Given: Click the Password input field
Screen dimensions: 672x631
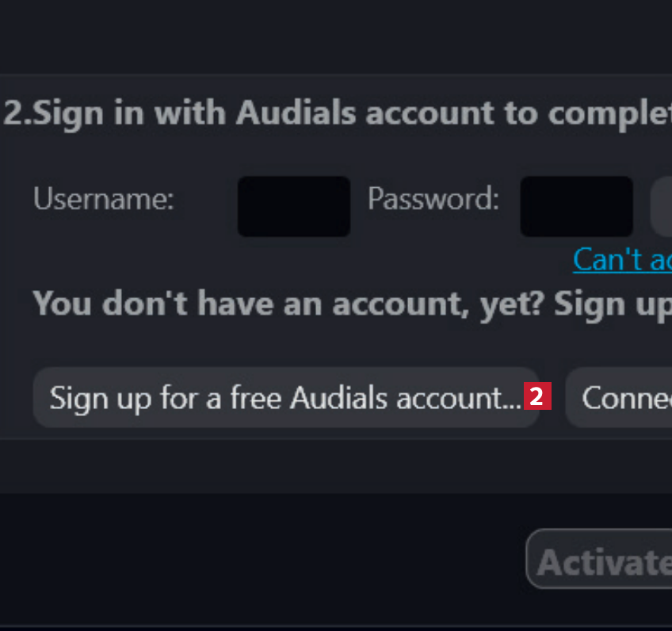Looking at the screenshot, I should [x=576, y=206].
